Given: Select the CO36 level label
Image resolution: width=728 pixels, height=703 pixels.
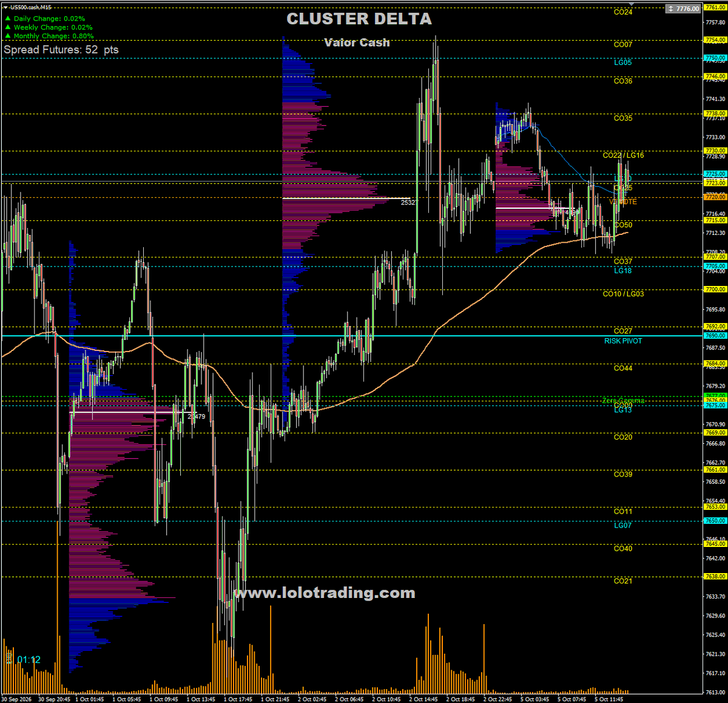Looking at the screenshot, I should 623,81.
